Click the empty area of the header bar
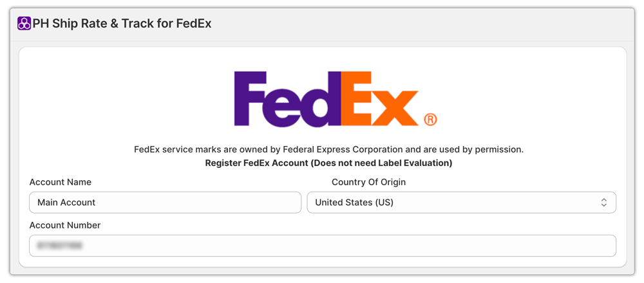The height and width of the screenshot is (283, 644). tap(419, 24)
